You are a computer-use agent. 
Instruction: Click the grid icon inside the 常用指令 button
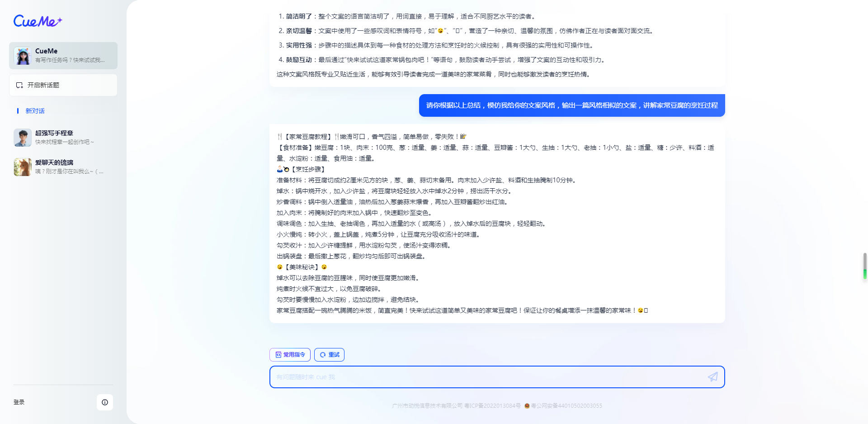[x=278, y=355]
